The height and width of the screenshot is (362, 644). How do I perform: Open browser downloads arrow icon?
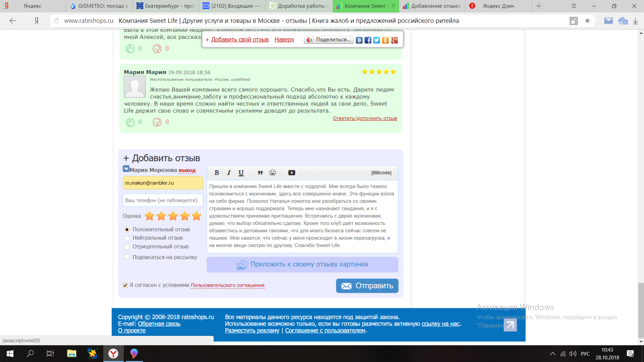coord(636,21)
